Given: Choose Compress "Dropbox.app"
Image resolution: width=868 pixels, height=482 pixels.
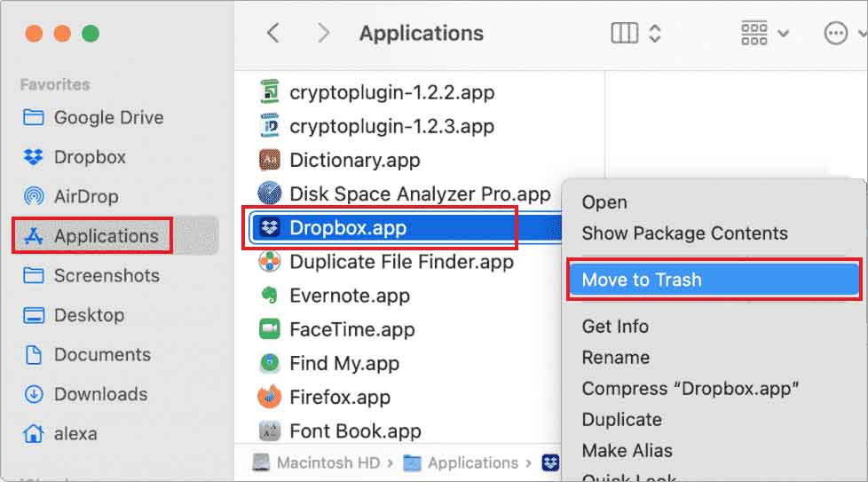Looking at the screenshot, I should pyautogui.click(x=690, y=389).
